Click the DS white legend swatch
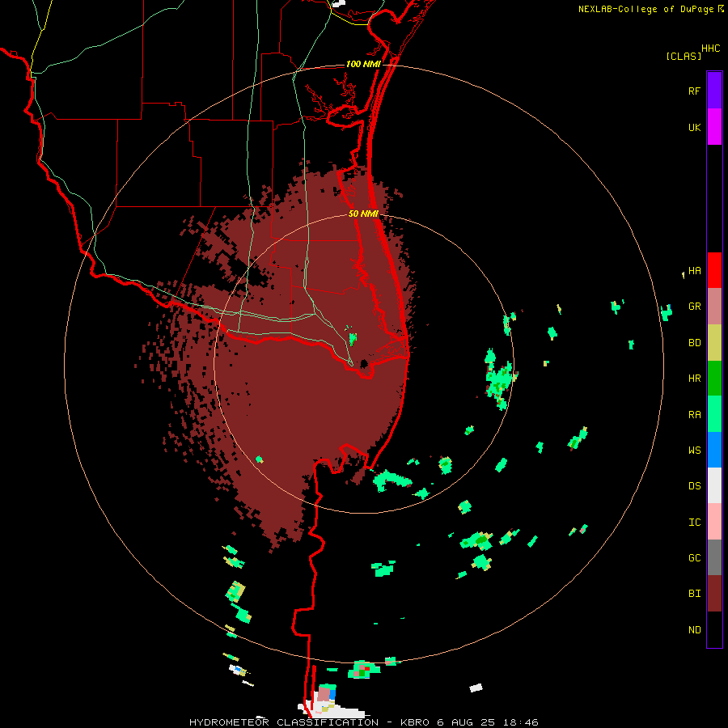The height and width of the screenshot is (728, 728). click(x=714, y=485)
